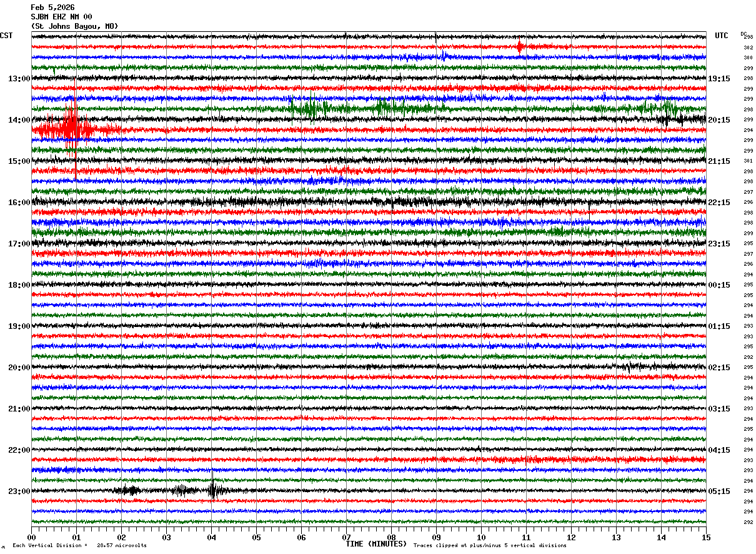Click the DC offset value 302

click(x=748, y=48)
